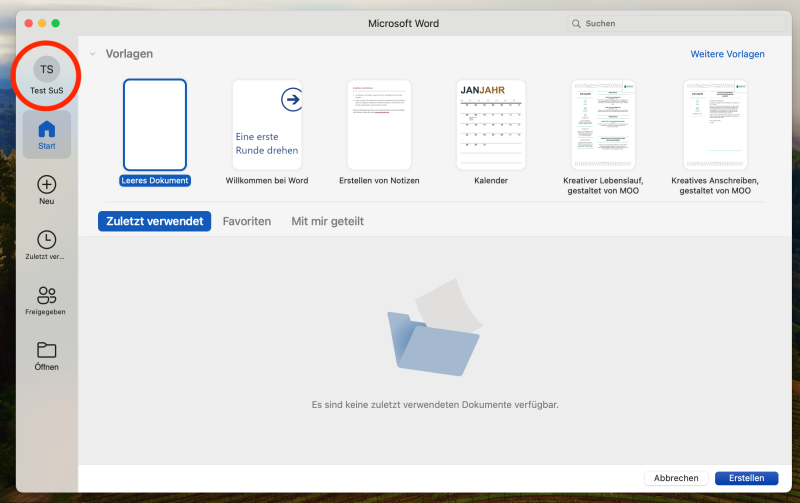Click the Neu plus icon
This screenshot has width=800, height=503.
point(47,185)
